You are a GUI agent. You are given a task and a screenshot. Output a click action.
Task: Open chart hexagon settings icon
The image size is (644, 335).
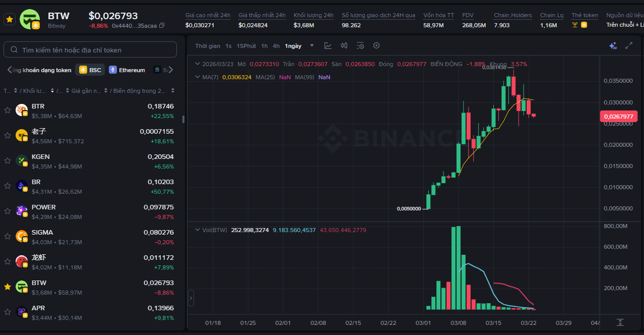(376, 45)
